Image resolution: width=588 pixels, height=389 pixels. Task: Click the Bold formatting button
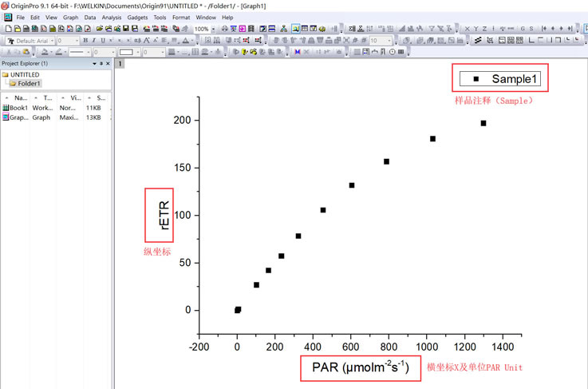[85, 41]
